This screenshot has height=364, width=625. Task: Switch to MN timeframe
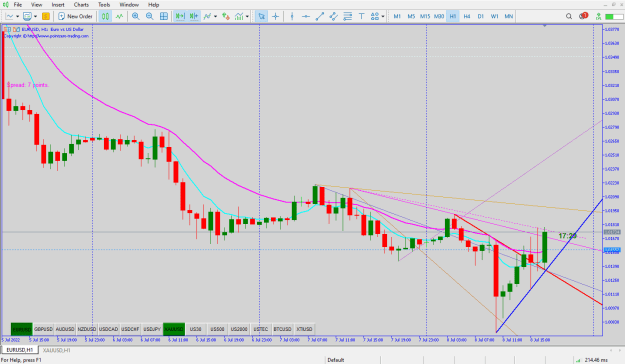click(x=509, y=16)
